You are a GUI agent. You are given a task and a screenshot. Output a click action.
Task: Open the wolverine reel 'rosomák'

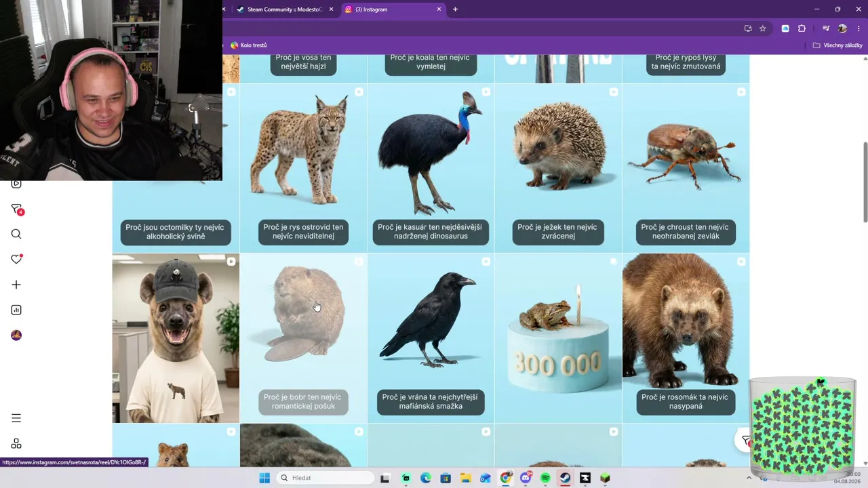click(686, 338)
